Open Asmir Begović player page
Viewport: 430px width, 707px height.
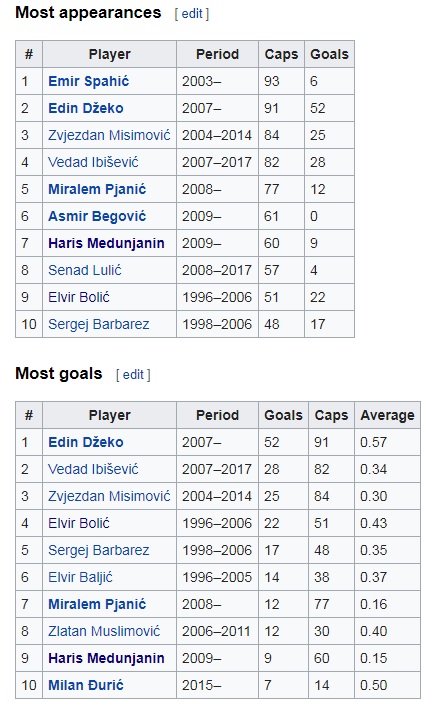click(97, 216)
